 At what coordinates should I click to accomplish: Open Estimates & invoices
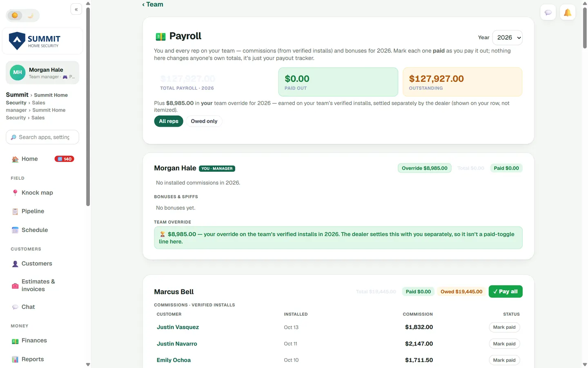tap(42, 285)
